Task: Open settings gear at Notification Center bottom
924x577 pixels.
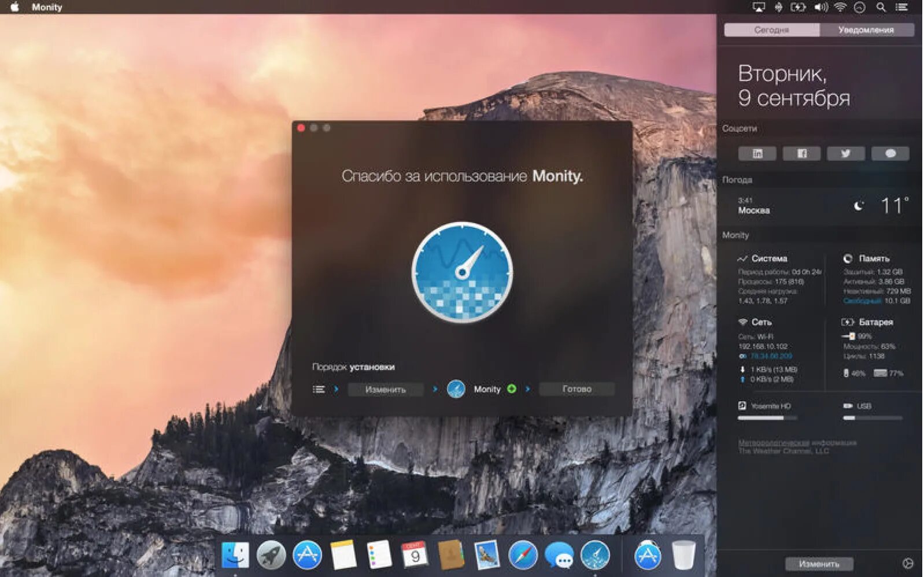Action: [x=908, y=563]
